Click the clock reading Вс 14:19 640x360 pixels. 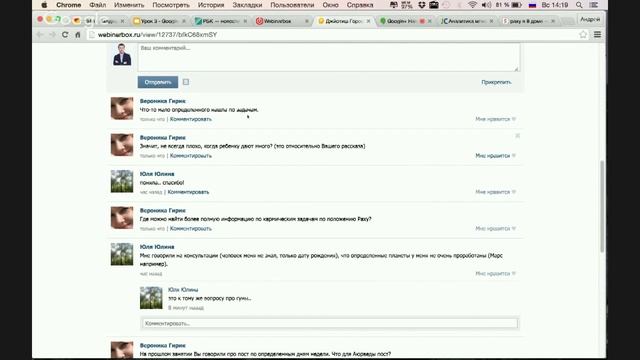(555, 5)
